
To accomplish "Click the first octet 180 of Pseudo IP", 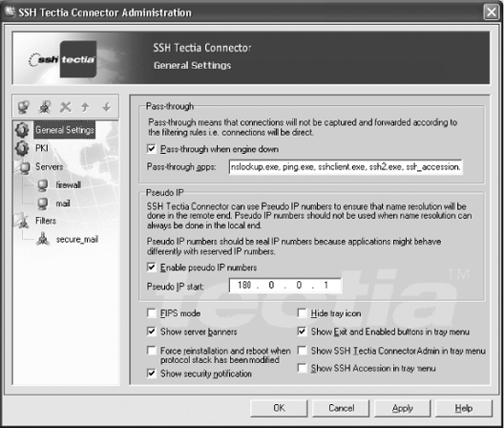I will tap(245, 285).
